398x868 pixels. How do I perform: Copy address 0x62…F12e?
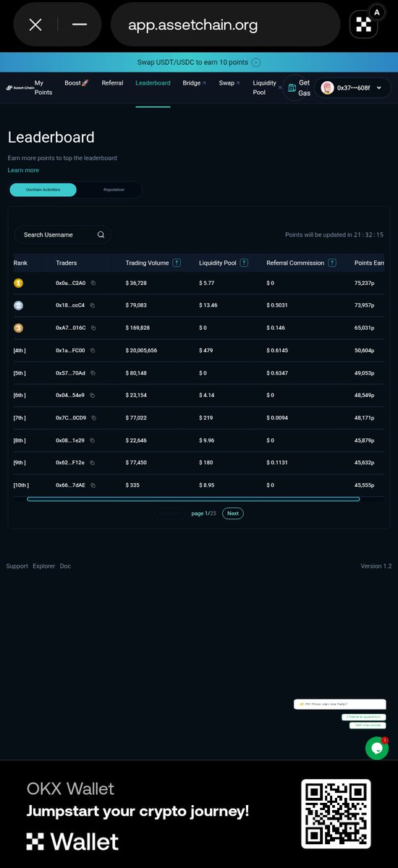pos(93,462)
